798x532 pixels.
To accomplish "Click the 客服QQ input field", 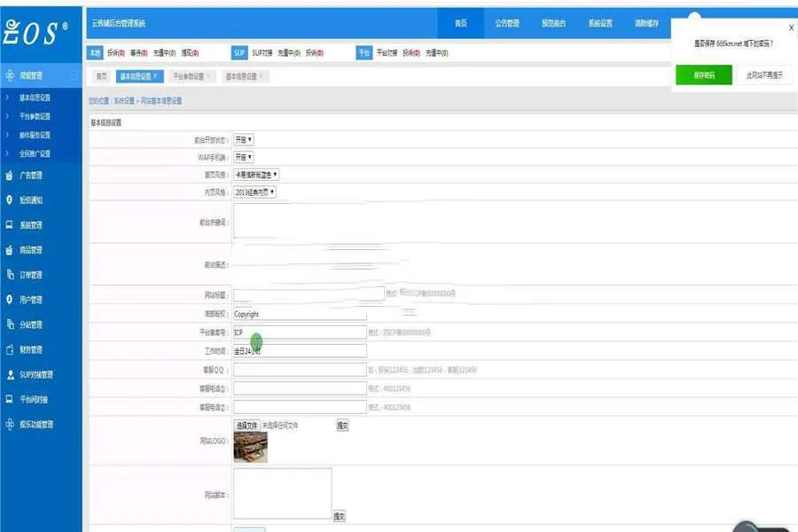I will pos(299,369).
